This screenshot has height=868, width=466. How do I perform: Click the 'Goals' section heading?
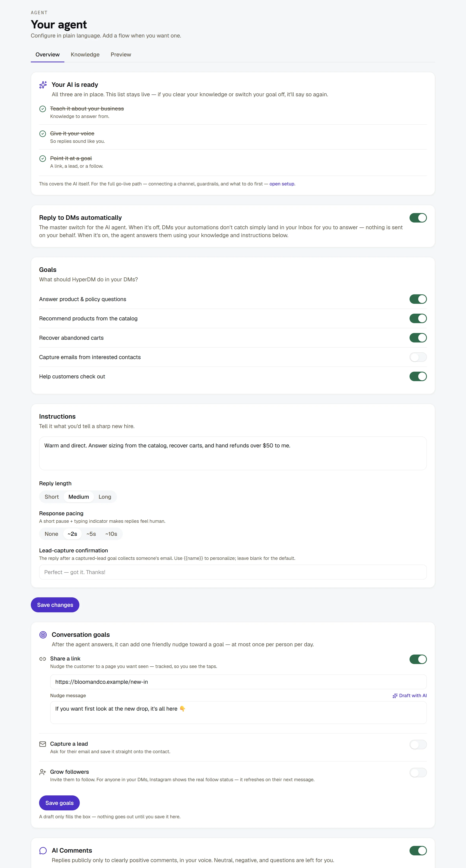click(x=48, y=269)
